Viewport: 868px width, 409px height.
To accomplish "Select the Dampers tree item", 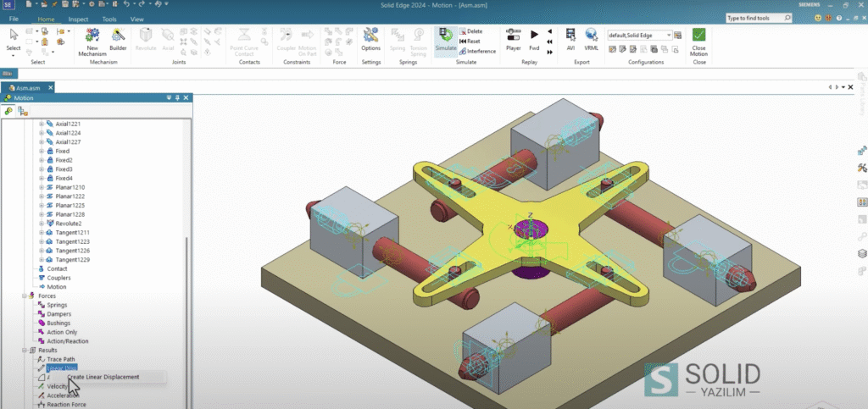I will click(x=58, y=314).
